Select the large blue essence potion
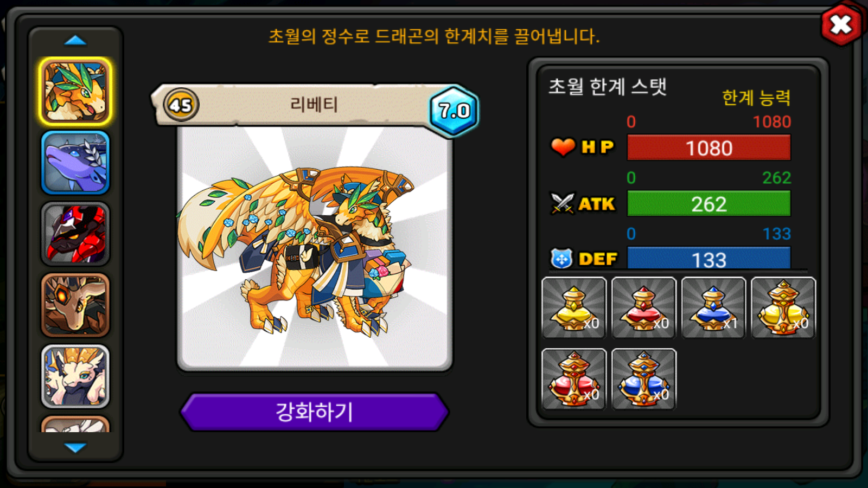Image resolution: width=868 pixels, height=488 pixels. (644, 379)
